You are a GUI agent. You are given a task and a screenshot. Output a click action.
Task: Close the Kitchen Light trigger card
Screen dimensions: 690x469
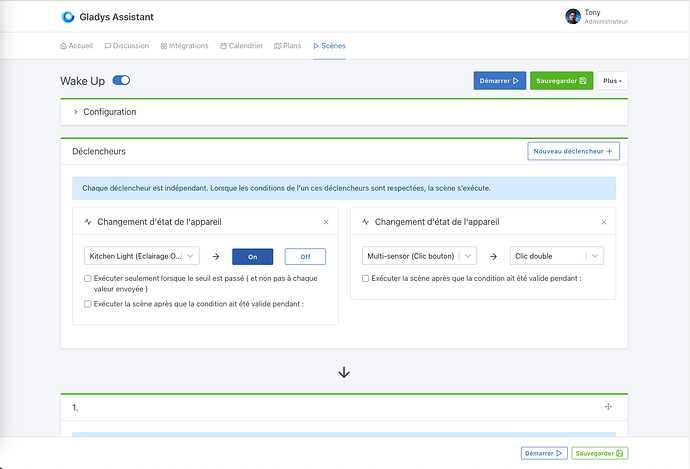click(326, 222)
